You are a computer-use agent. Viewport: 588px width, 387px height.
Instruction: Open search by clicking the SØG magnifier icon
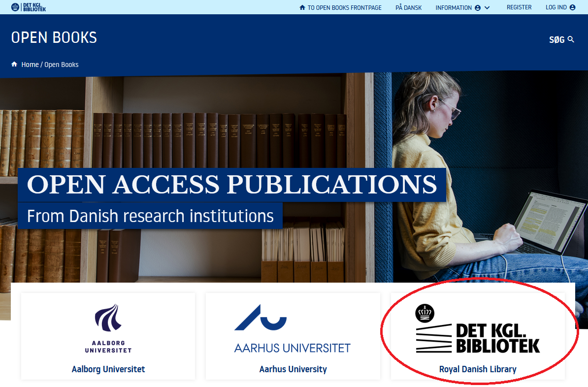571,39
